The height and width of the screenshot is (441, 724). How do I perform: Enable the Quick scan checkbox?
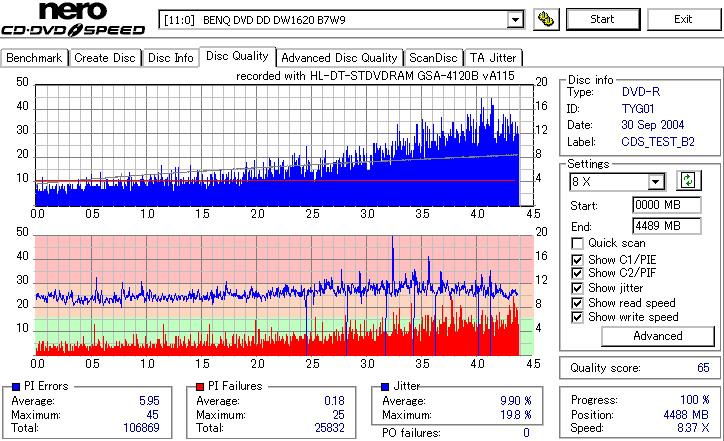577,243
